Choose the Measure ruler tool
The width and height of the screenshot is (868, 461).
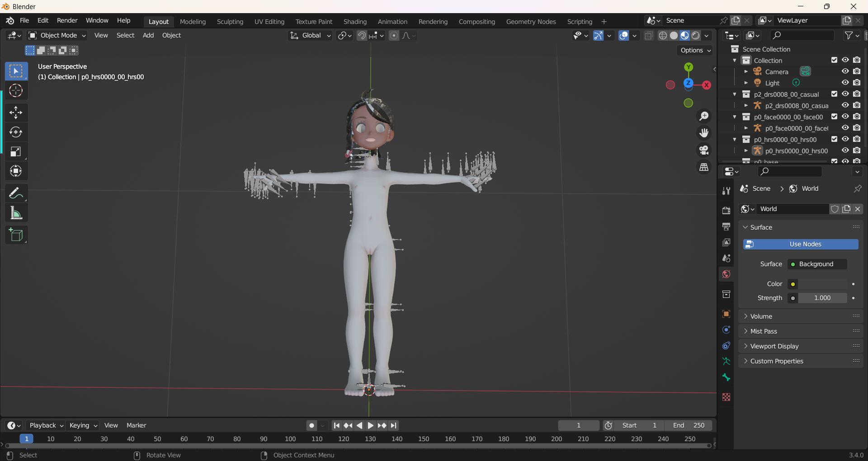16,213
